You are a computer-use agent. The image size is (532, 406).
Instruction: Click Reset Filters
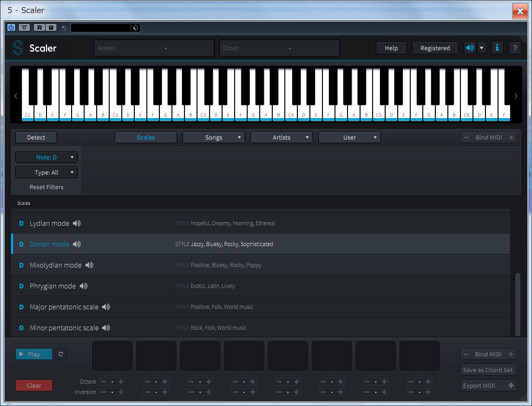47,187
